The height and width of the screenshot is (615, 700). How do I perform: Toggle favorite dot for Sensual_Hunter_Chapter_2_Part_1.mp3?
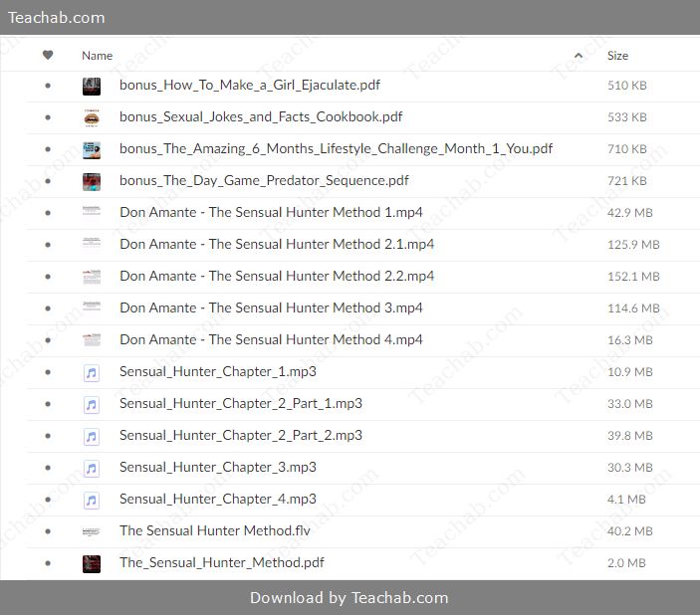tap(48, 404)
